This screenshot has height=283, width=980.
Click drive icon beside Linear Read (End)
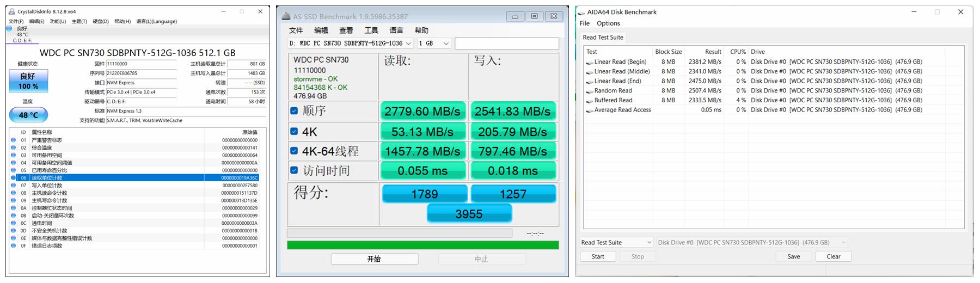590,81
